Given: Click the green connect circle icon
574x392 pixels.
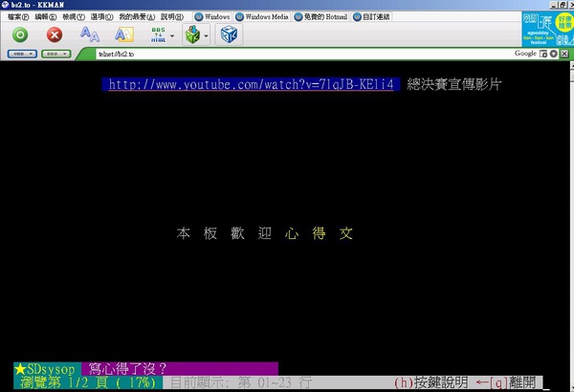Looking at the screenshot, I should (20, 34).
